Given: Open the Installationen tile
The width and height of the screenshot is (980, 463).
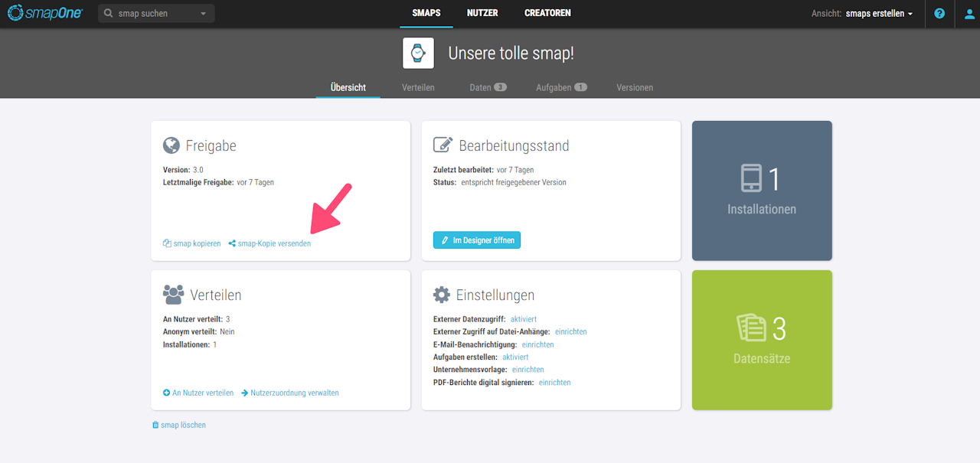Looking at the screenshot, I should (x=762, y=191).
